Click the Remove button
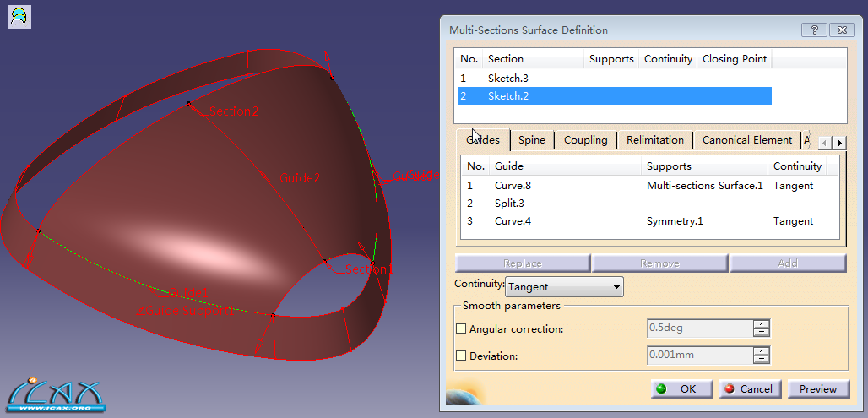 point(659,263)
